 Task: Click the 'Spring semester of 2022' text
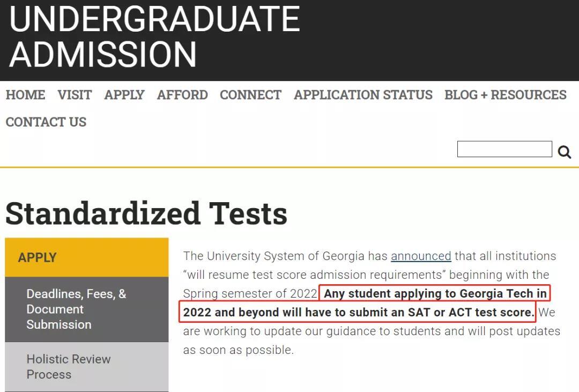pyautogui.click(x=250, y=294)
